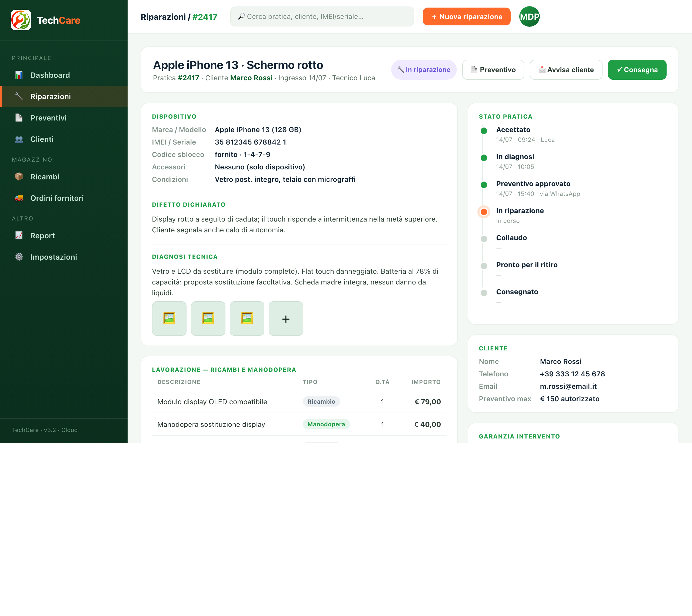This screenshot has width=692, height=616.
Task: Click the magnifier icon in search bar
Action: 241,16
